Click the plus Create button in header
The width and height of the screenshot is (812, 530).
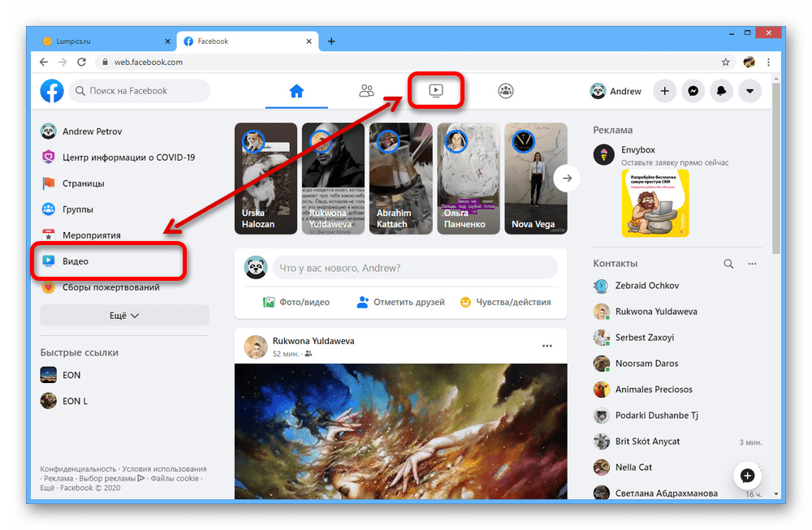click(664, 92)
